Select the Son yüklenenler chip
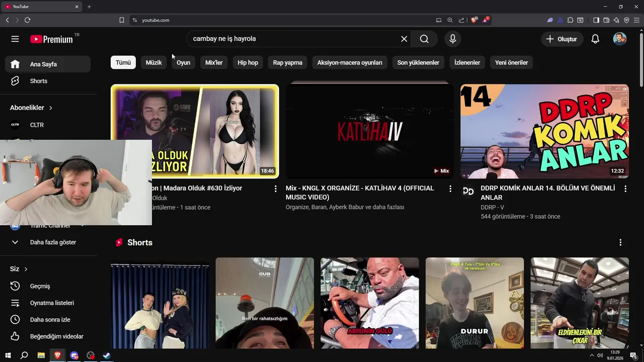 tap(418, 63)
